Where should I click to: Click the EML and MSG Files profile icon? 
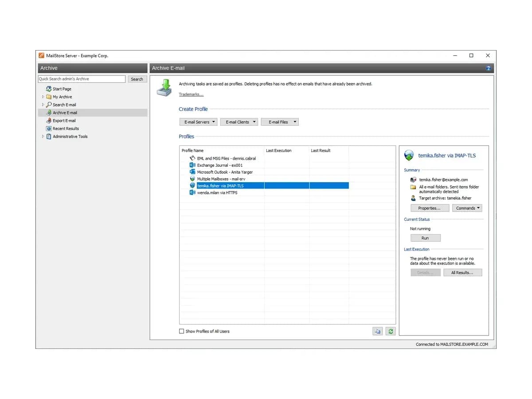[x=192, y=158]
